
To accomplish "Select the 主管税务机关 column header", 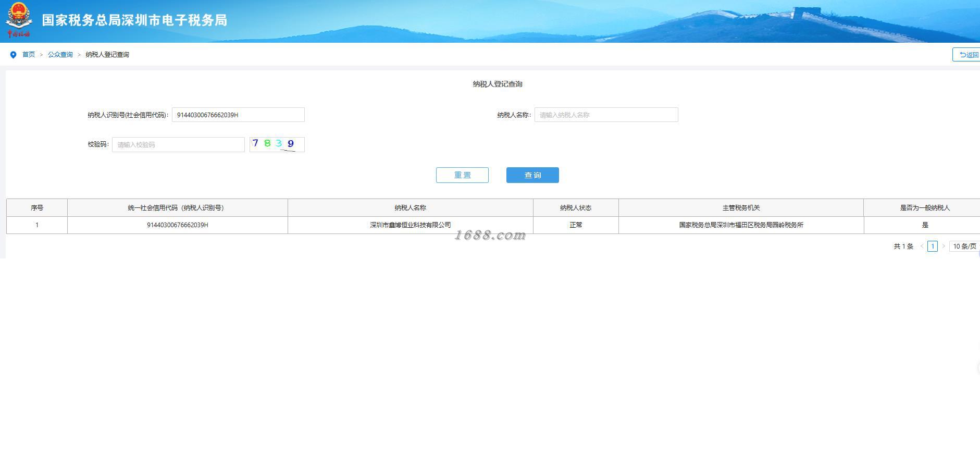I will (741, 207).
